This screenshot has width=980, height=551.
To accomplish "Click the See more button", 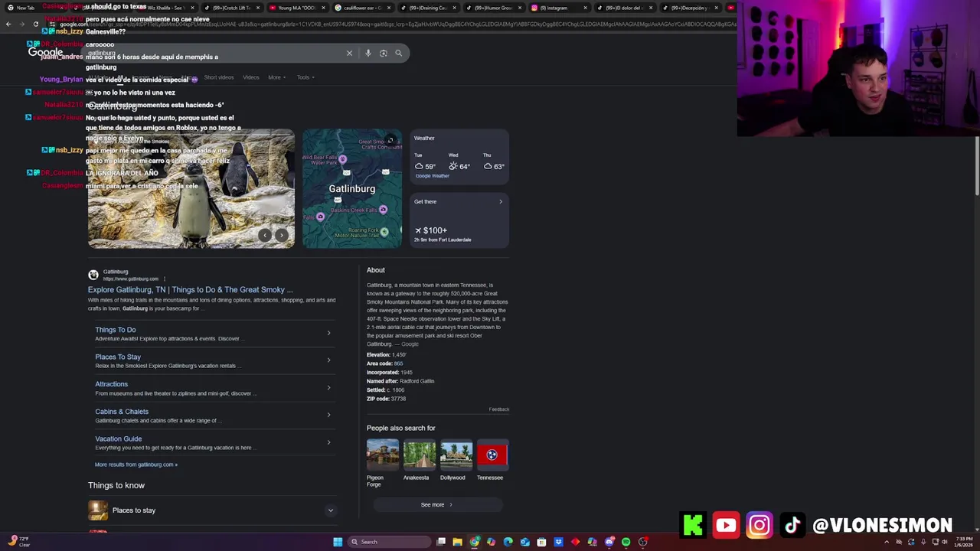I will click(438, 505).
